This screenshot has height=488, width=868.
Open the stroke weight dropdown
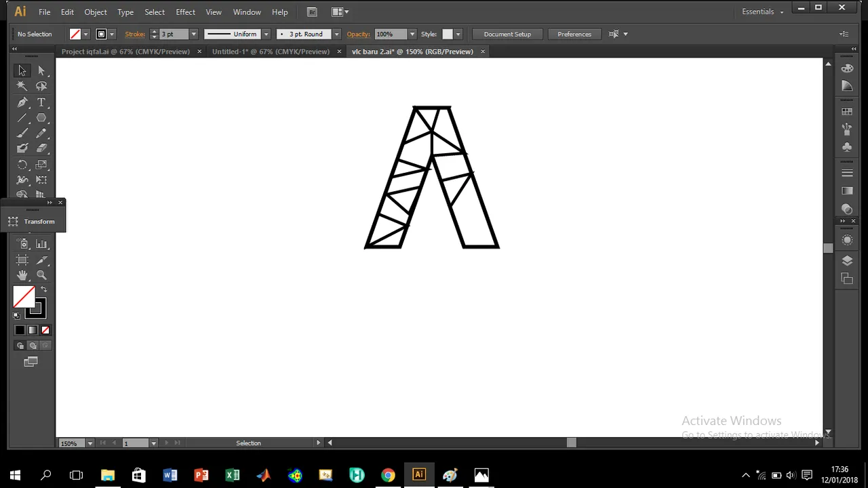tap(193, 34)
